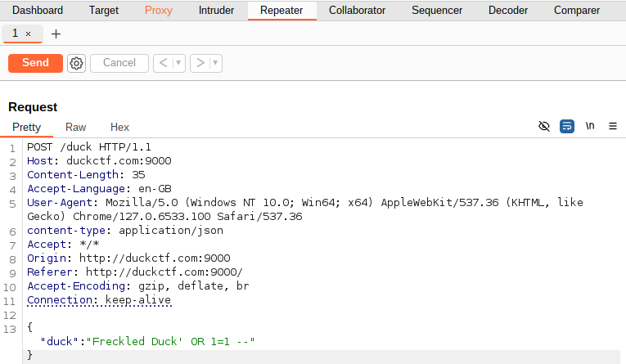The height and width of the screenshot is (364, 626).
Task: Click the Request panel heading
Action: pos(33,107)
